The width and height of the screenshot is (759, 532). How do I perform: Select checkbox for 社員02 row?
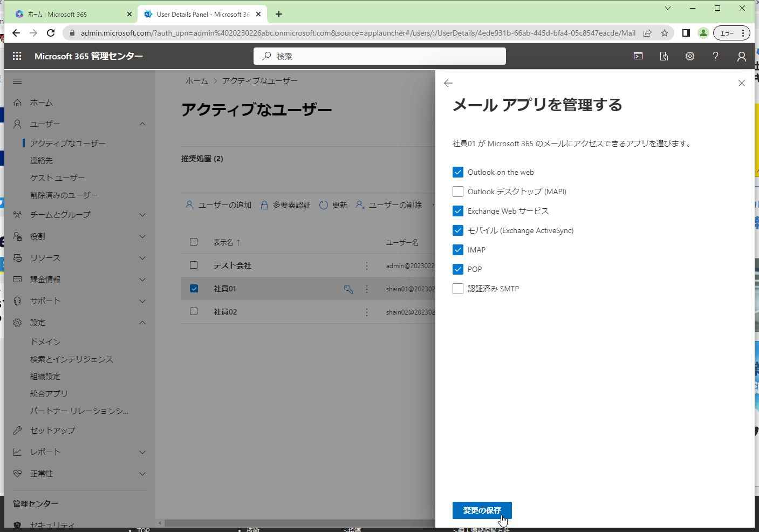point(194,312)
